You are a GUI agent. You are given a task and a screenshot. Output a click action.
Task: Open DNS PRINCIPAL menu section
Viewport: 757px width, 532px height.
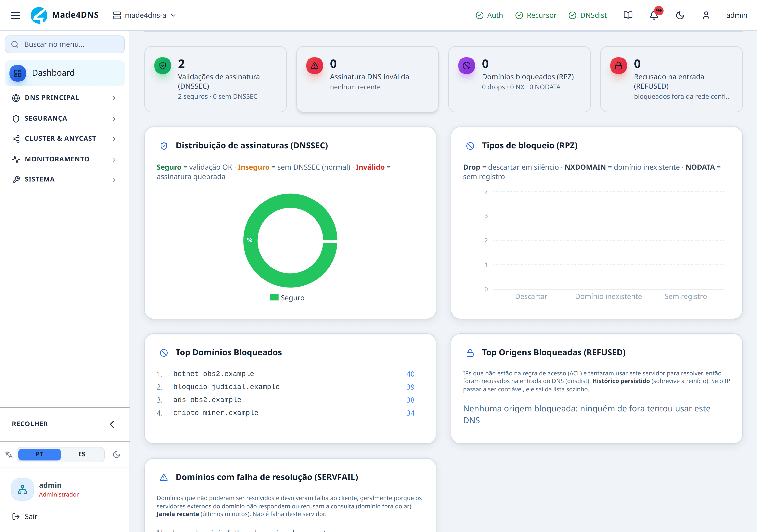(x=65, y=98)
